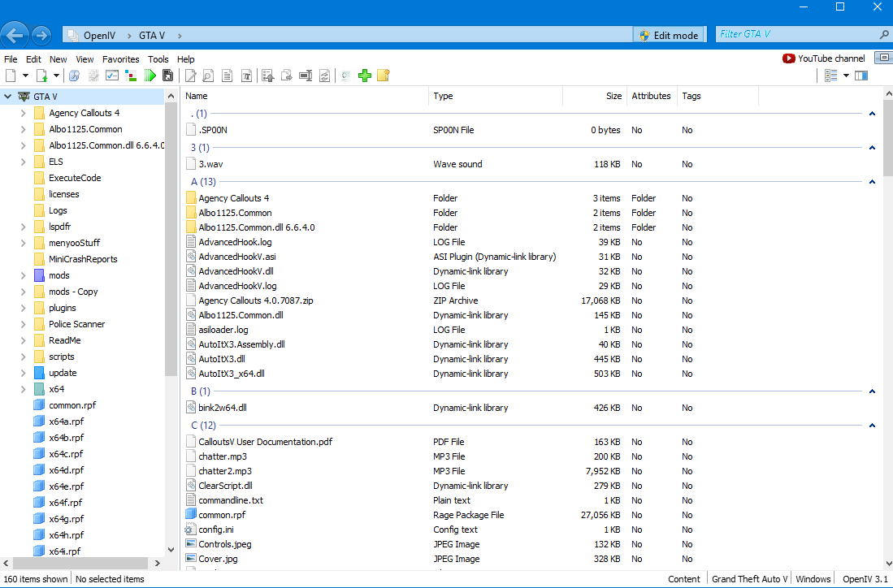Click GTA V in the breadcrumb path
The width and height of the screenshot is (893, 588).
click(152, 35)
